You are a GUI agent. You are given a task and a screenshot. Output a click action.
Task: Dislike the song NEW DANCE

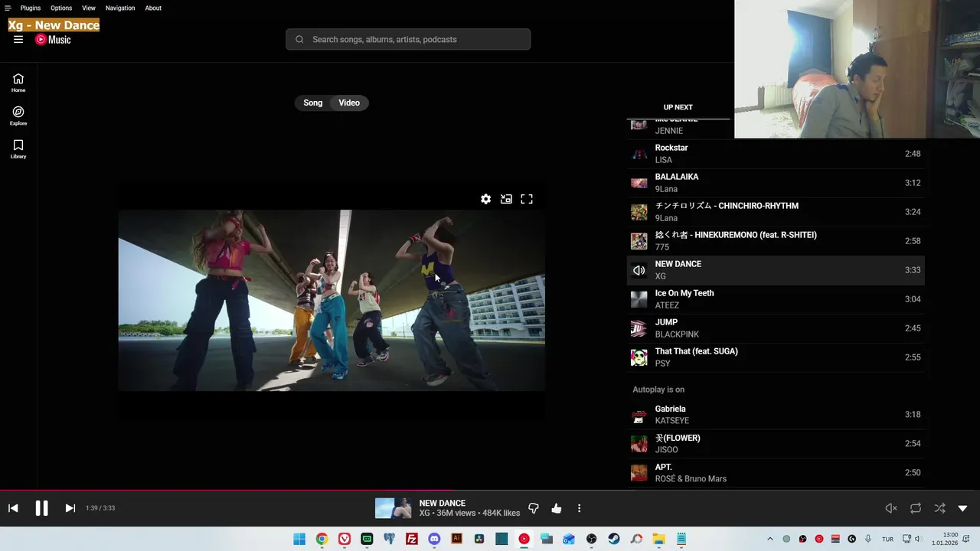tap(534, 508)
